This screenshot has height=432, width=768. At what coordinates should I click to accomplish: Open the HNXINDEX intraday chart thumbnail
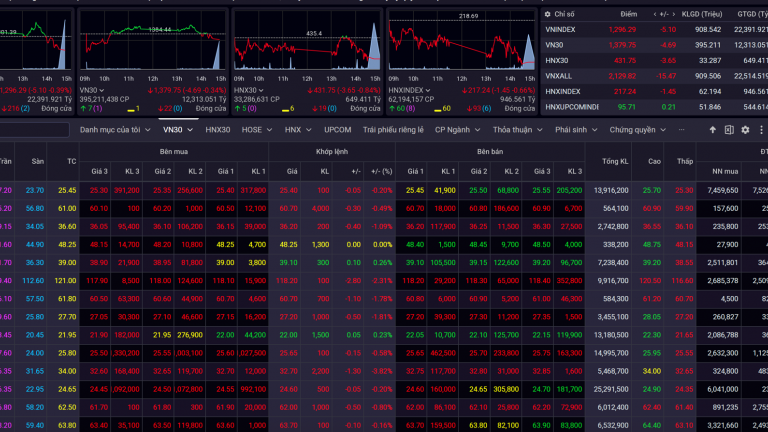point(461,40)
